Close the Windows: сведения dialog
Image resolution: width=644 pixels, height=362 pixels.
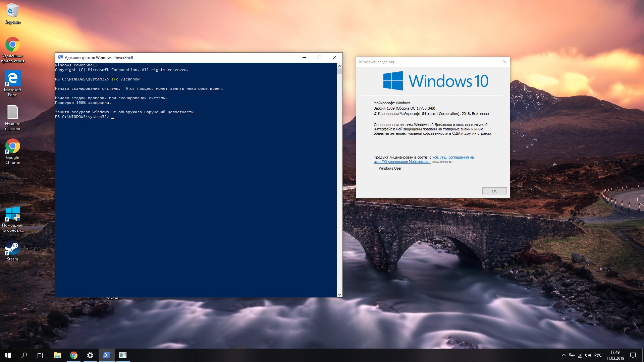click(504, 62)
